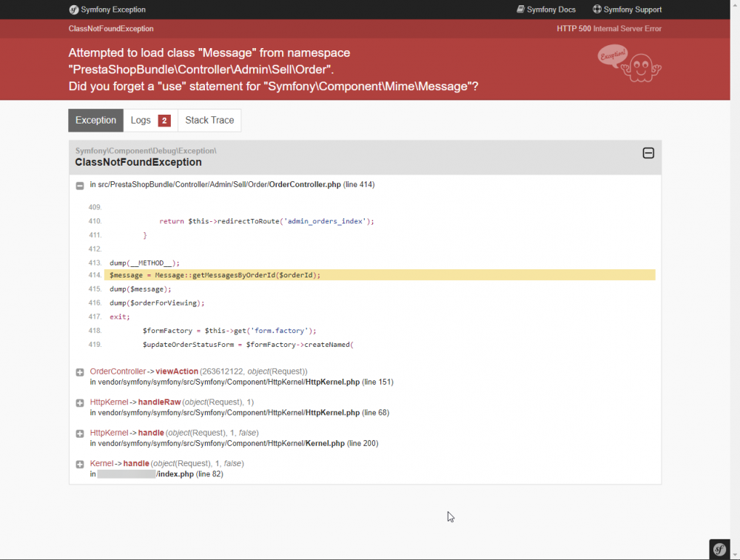This screenshot has height=560, width=740.
Task: Click the highlighted code line 414
Action: pyautogui.click(x=380, y=275)
